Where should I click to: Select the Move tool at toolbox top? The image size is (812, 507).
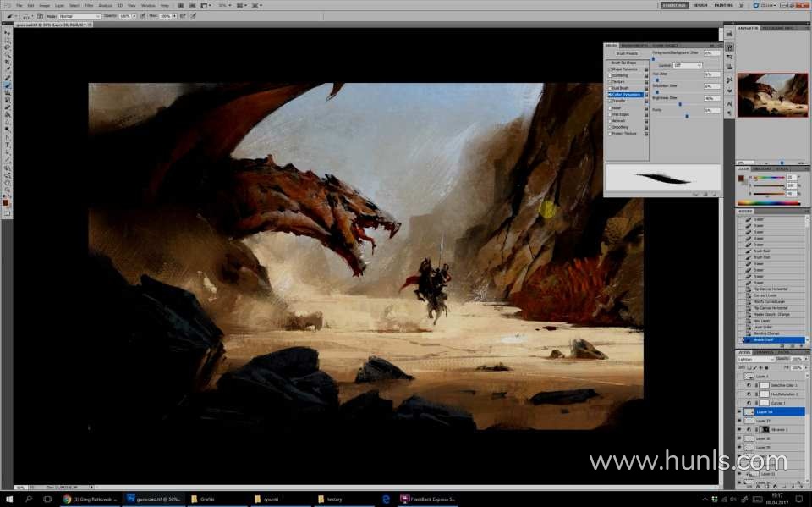(x=8, y=32)
